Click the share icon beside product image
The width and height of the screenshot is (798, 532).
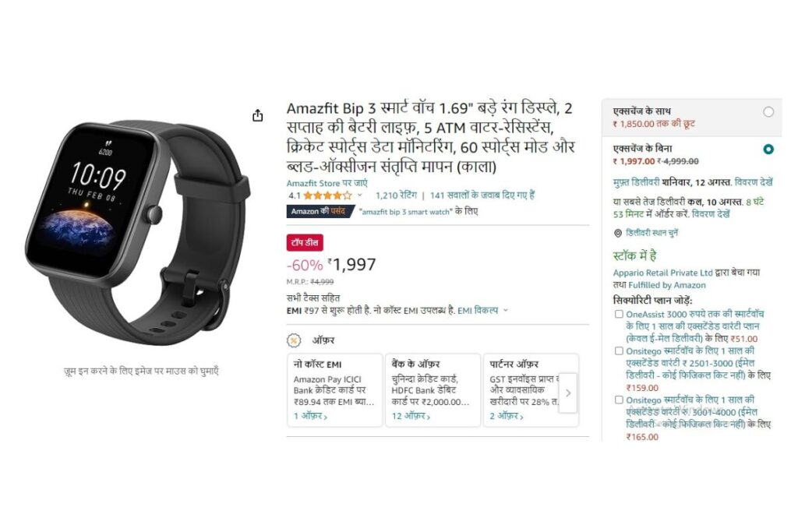258,115
